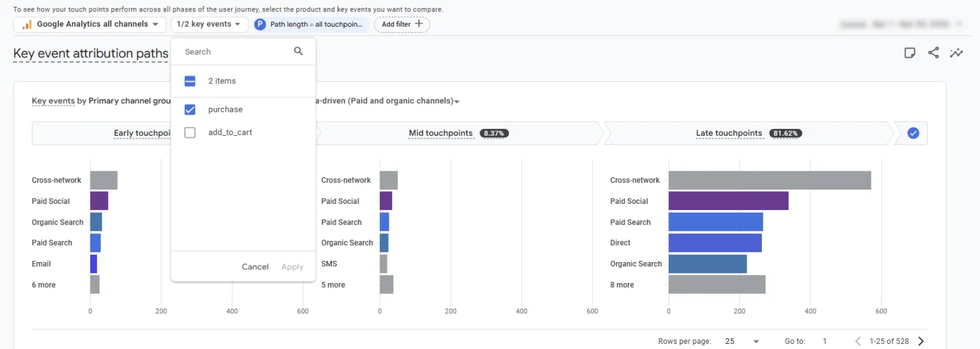Open the Rows per page dropdown

[742, 341]
